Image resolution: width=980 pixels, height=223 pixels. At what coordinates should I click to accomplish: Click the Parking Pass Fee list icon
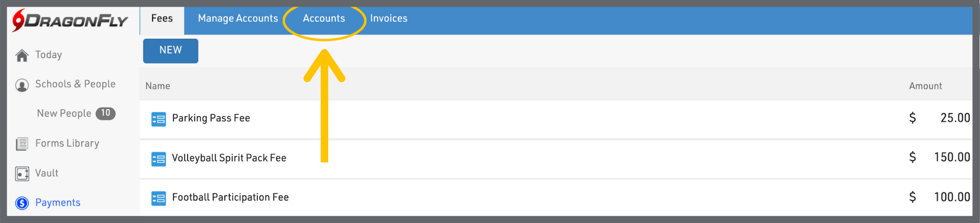(158, 119)
